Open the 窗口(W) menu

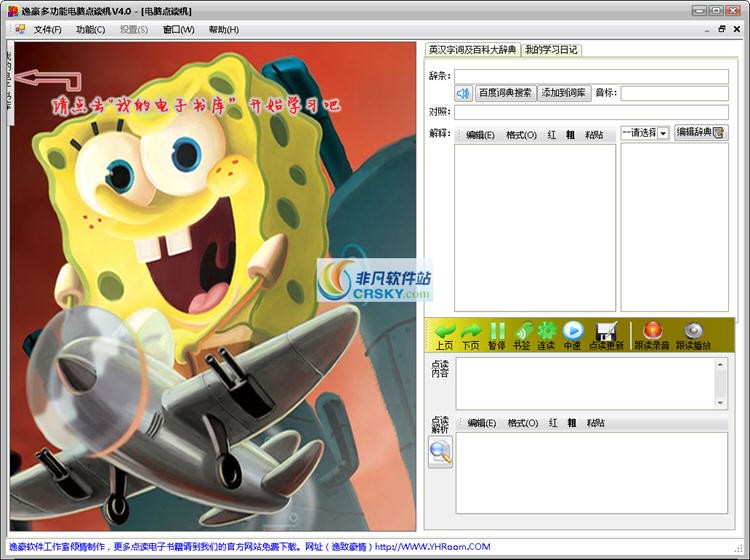tap(178, 30)
